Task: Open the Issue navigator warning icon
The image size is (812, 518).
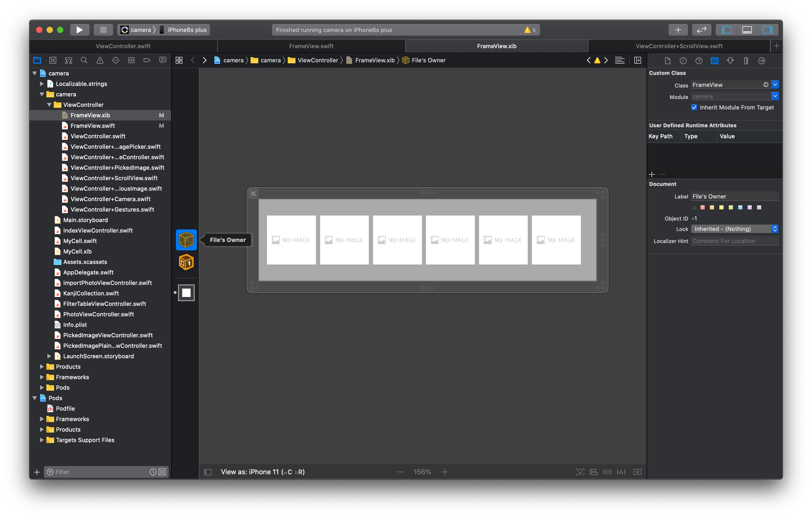Action: [100, 60]
